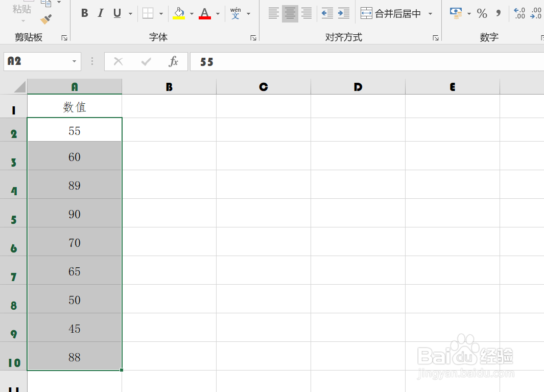544x392 pixels.
Task: Apply comma style
Action: pos(498,13)
